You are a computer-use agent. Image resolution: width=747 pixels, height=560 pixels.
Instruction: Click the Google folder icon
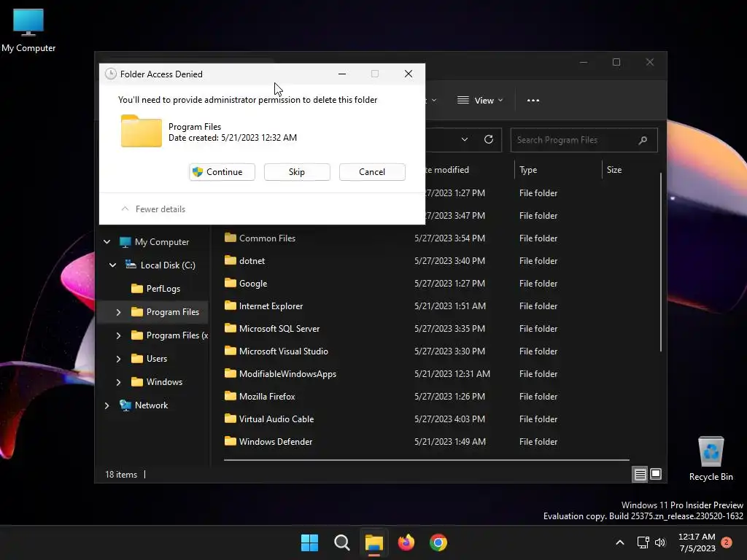click(231, 283)
